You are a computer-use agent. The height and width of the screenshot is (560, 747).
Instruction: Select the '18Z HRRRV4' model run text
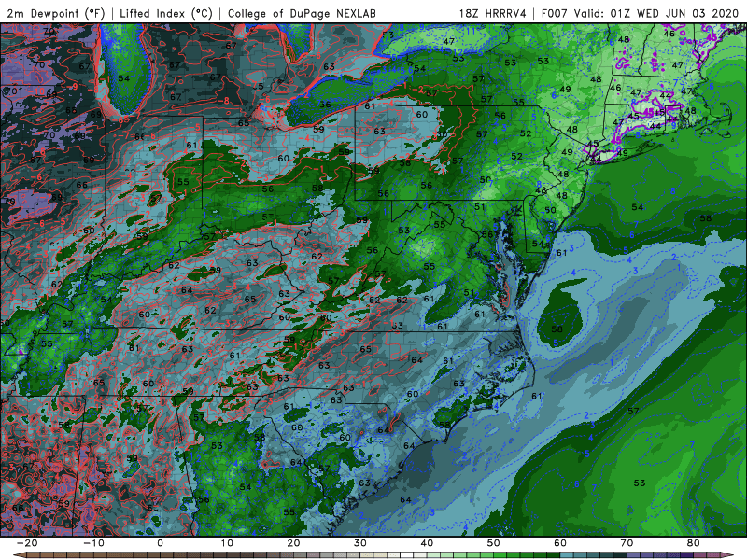(493, 13)
